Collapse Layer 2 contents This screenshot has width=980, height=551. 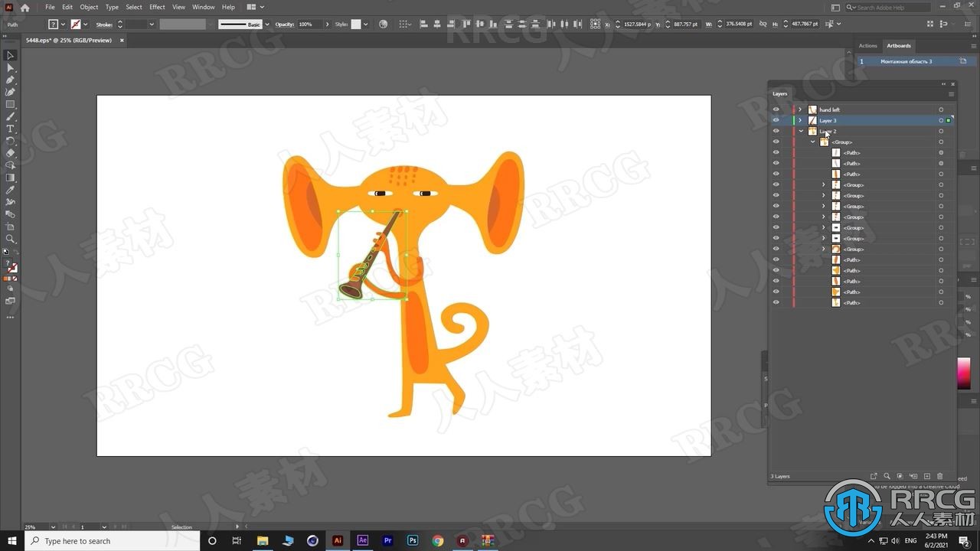(x=801, y=131)
